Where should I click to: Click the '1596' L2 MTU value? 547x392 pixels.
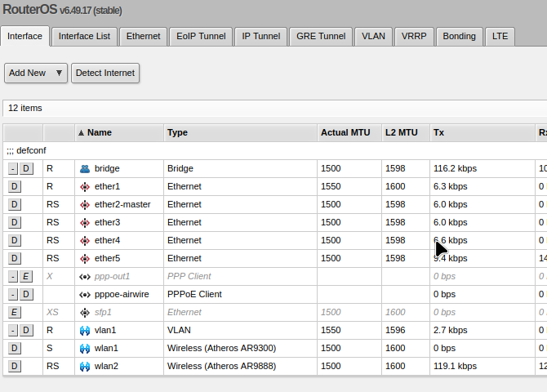point(395,330)
